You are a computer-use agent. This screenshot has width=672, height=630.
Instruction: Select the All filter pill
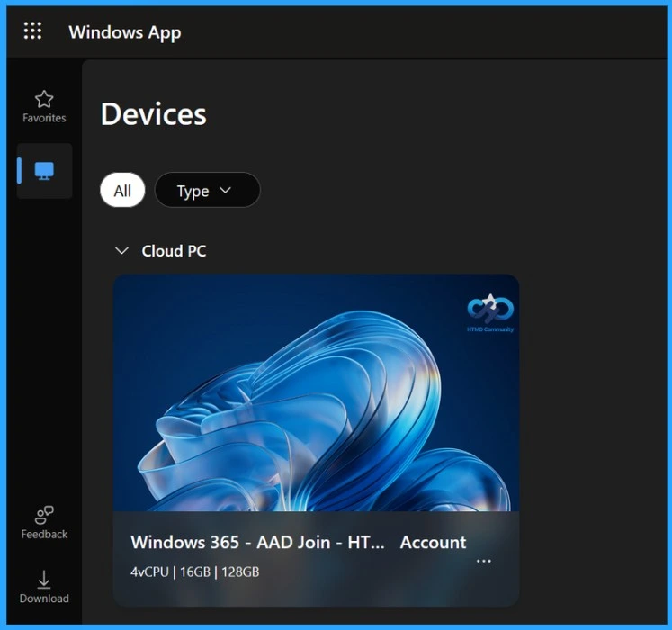(x=122, y=190)
